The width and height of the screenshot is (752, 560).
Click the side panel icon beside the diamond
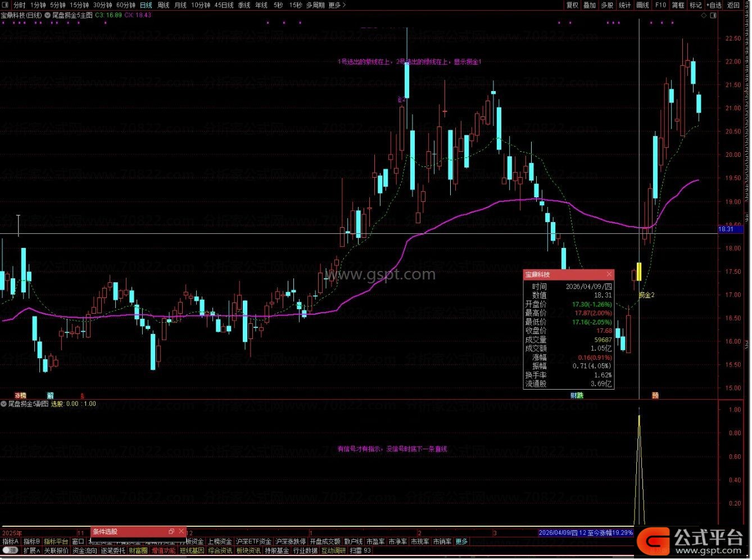[714, 16]
